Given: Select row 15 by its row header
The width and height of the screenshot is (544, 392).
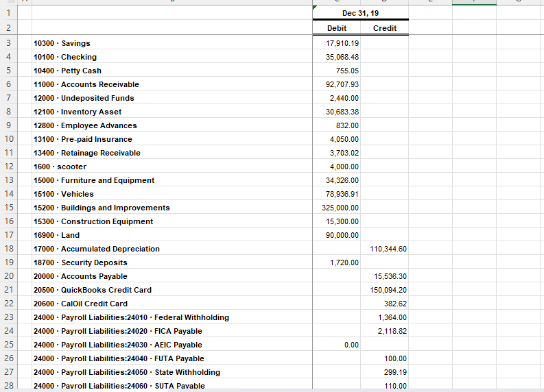Looking at the screenshot, I should [8, 207].
